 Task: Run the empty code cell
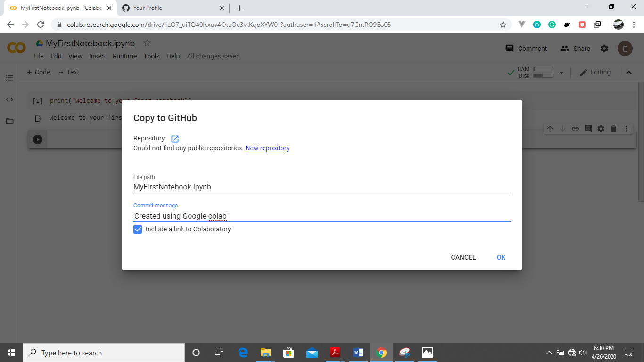38,140
